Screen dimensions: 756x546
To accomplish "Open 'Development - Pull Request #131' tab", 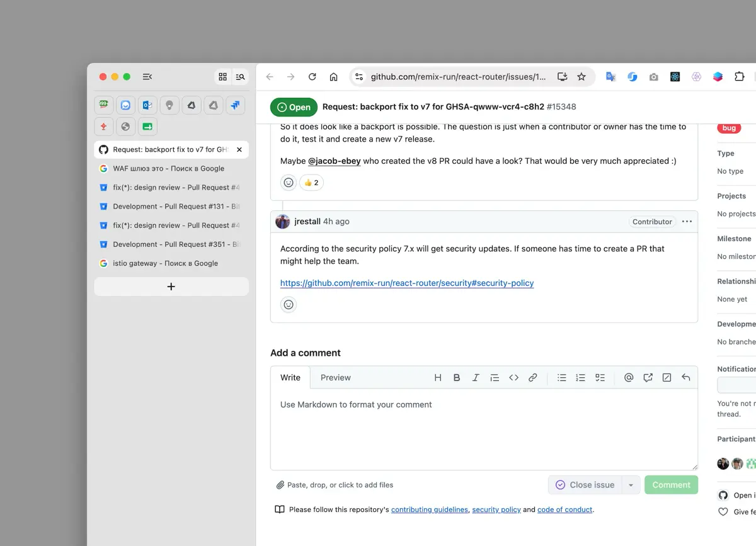I will tap(171, 207).
